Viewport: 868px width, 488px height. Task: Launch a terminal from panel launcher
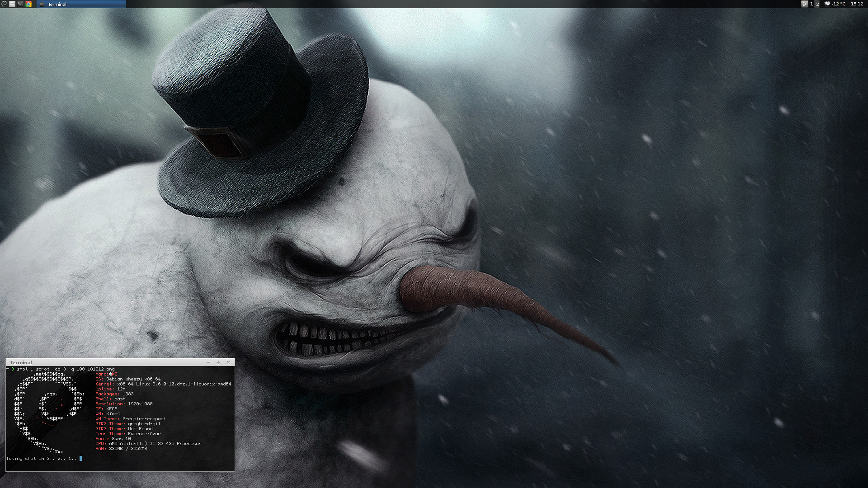point(20,4)
